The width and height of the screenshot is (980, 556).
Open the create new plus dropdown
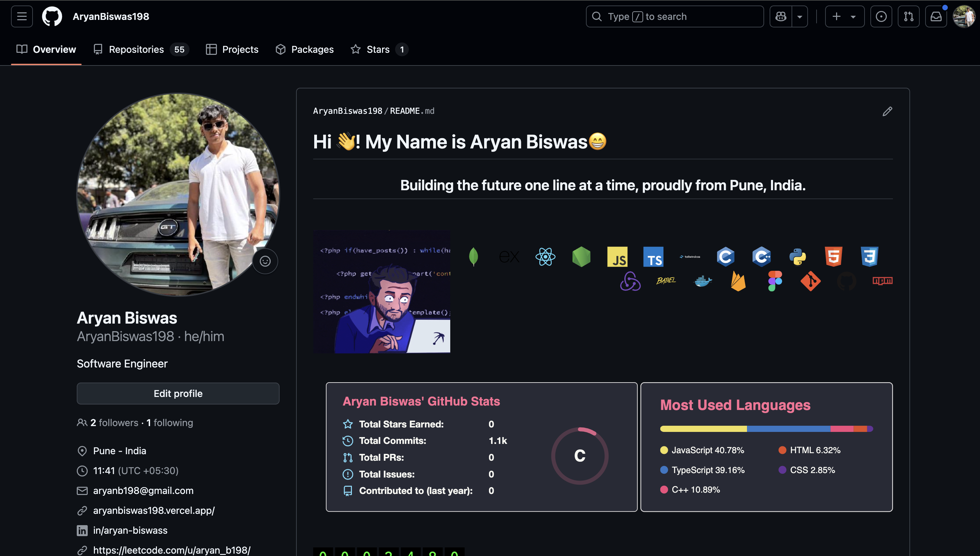pyautogui.click(x=845, y=16)
